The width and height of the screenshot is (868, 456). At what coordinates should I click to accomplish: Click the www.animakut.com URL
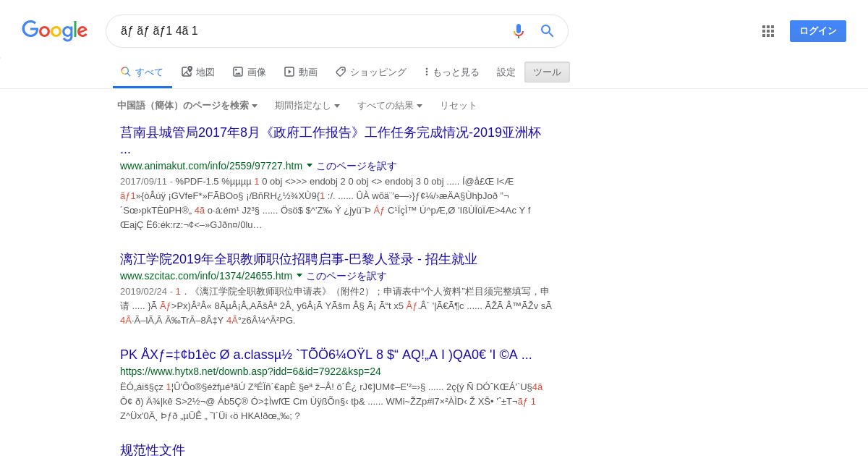pos(211,166)
